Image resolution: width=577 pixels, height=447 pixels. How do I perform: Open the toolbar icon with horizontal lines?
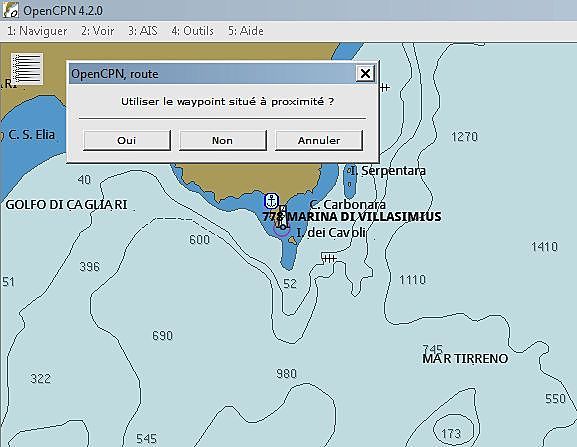tap(27, 69)
